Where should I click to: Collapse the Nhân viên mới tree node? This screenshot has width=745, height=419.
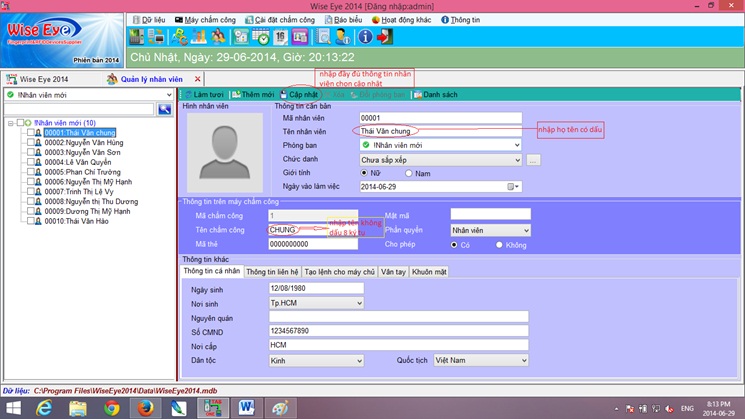coord(10,123)
